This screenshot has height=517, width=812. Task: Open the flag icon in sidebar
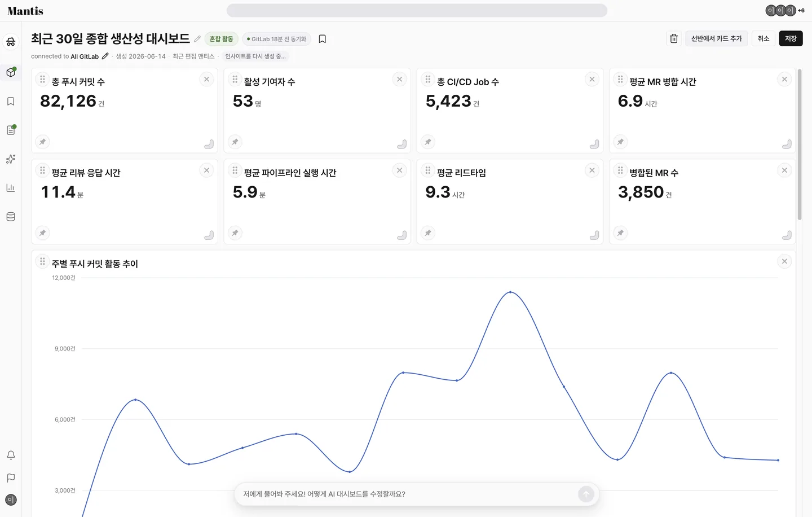(x=11, y=478)
